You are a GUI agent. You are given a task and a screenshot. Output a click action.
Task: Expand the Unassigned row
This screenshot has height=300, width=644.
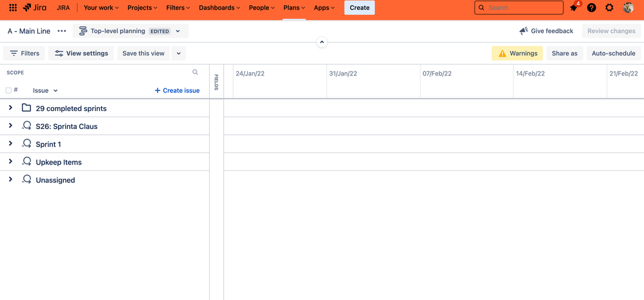pyautogui.click(x=11, y=179)
